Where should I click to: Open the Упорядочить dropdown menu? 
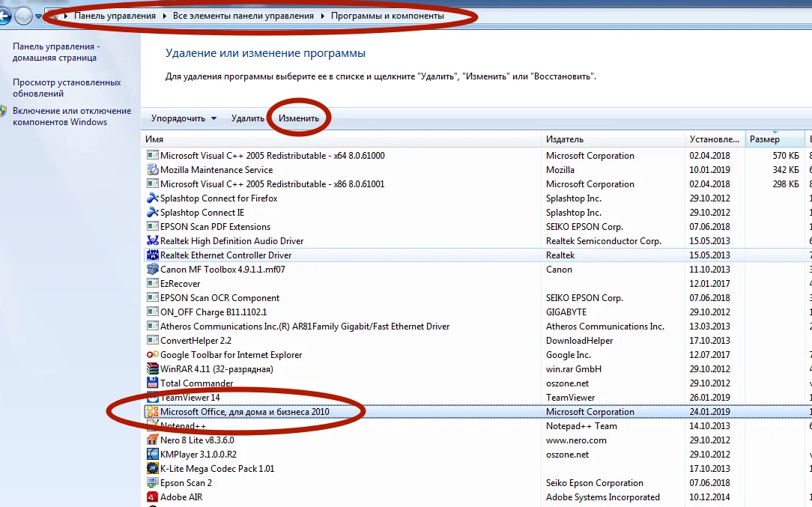click(x=184, y=118)
